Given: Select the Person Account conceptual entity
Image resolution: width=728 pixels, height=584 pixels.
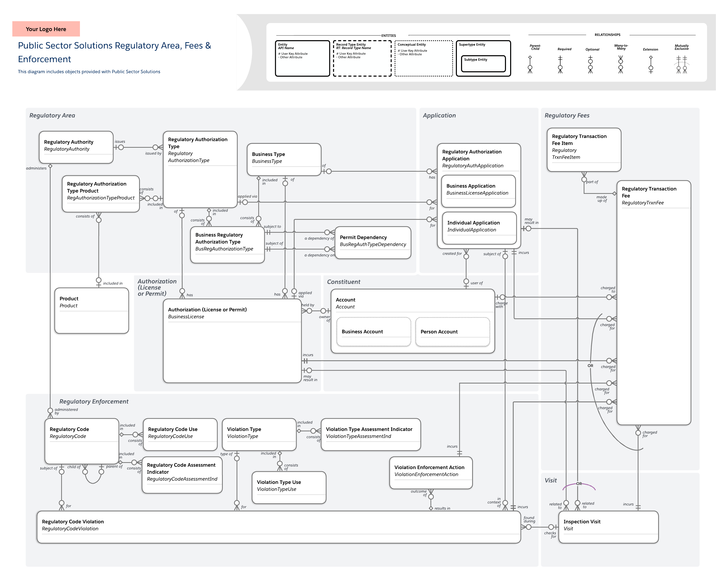Looking at the screenshot, I should tap(452, 331).
